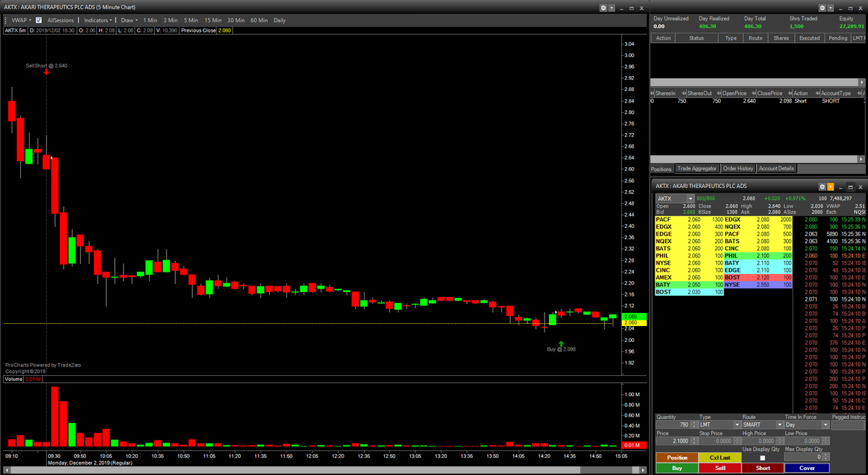Click the dark red Short button
Screen dimensions: 868x475
coord(762,468)
